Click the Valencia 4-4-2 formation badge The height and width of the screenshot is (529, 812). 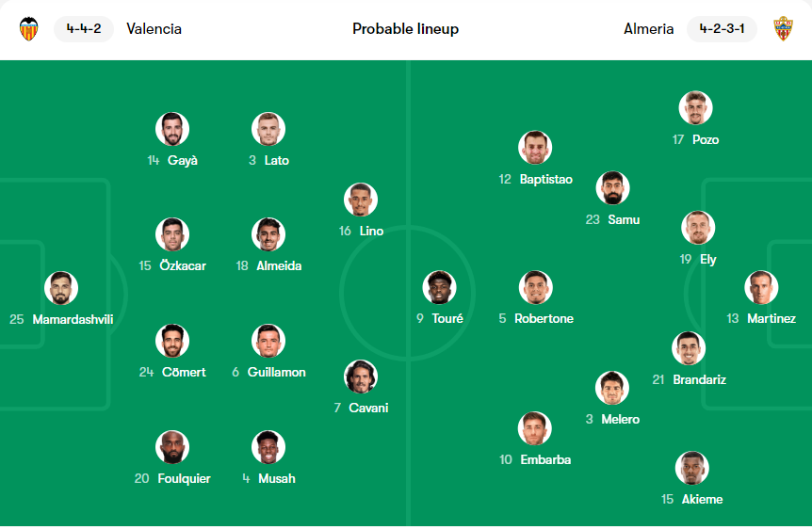(84, 28)
